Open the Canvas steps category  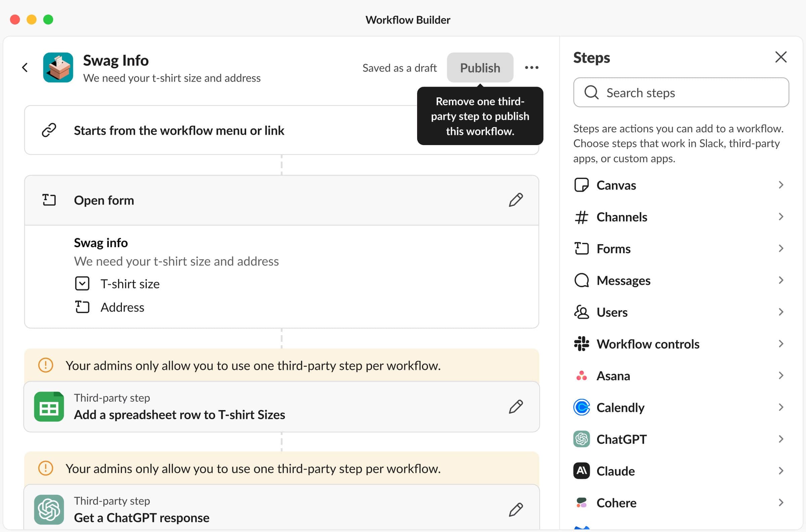681,185
